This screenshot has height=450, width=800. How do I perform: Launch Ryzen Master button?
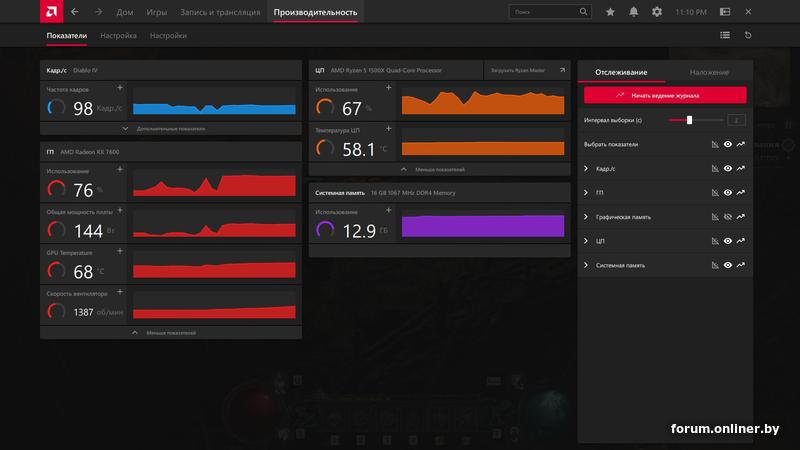pos(527,70)
